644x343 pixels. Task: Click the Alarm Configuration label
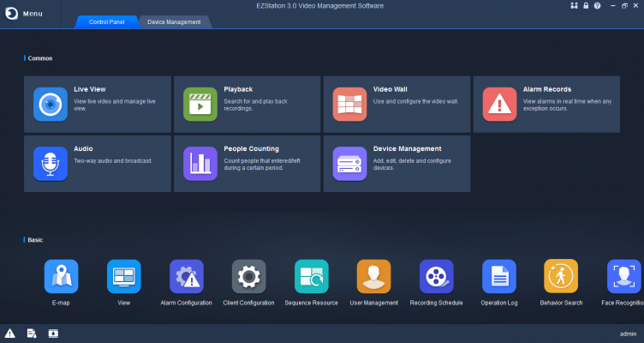tap(187, 303)
